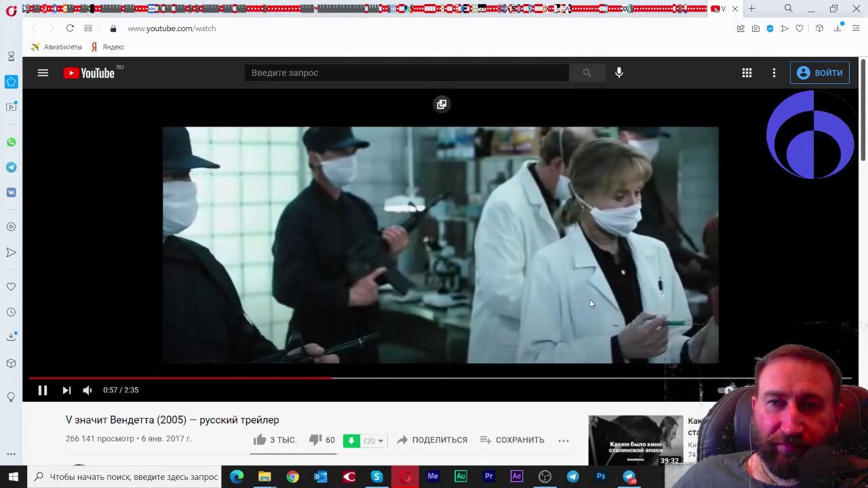Open the Opera main menu logo

click(x=11, y=10)
